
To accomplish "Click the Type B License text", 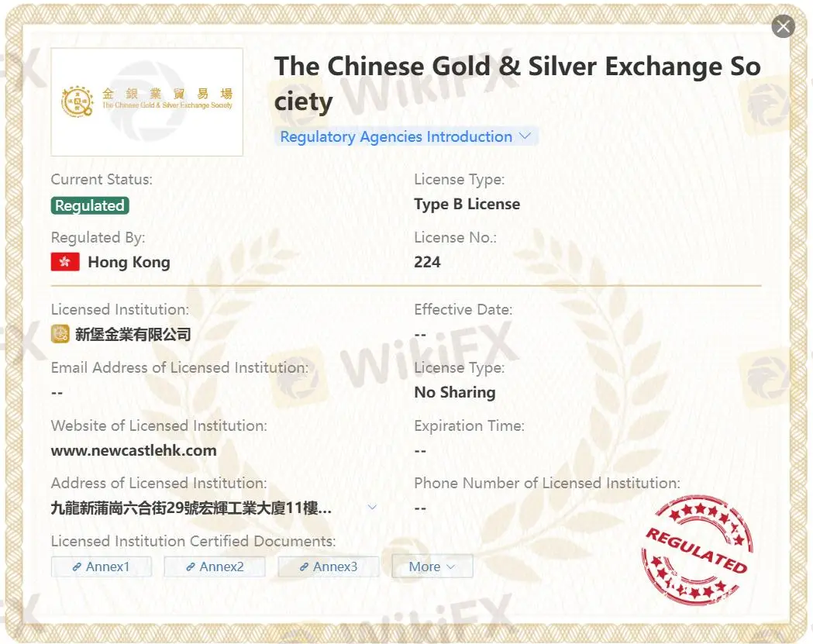I will 467,205.
